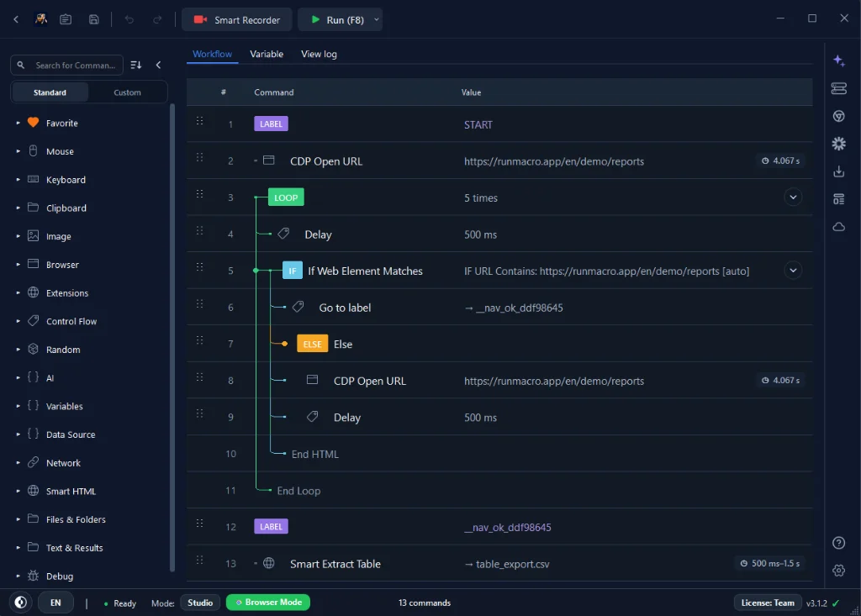Click the back arrow in the top toolbar
861x616 pixels.
(16, 20)
